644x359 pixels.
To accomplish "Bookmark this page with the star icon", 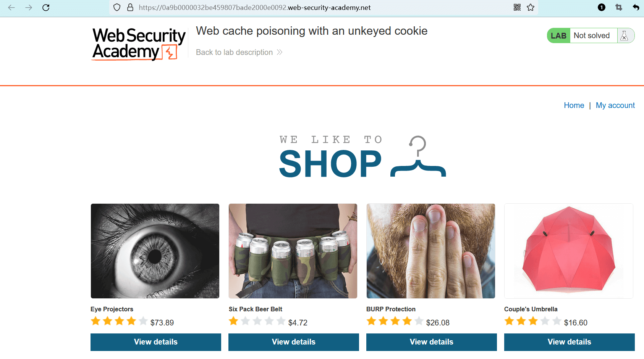I will coord(531,8).
